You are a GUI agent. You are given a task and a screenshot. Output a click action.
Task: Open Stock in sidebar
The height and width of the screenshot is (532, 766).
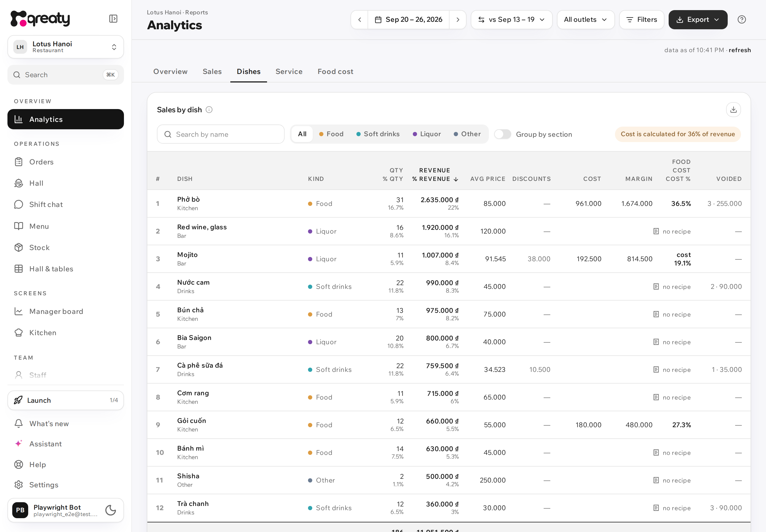[x=66, y=248]
